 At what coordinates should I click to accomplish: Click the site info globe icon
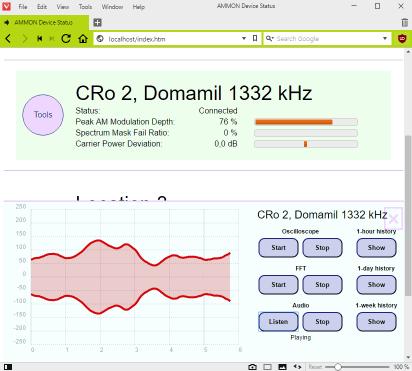click(x=100, y=39)
